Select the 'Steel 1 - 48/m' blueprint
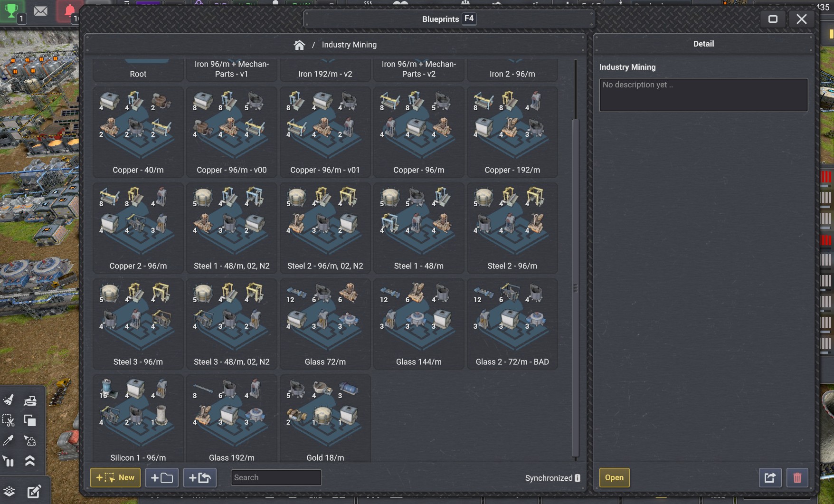Image resolution: width=834 pixels, height=504 pixels. pos(419,228)
